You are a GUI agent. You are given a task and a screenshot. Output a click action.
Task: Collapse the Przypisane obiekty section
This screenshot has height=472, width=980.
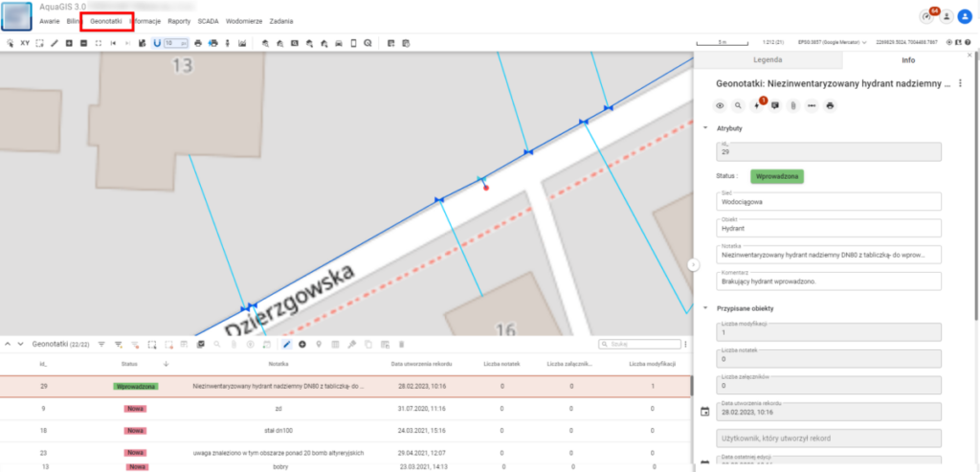(x=705, y=308)
